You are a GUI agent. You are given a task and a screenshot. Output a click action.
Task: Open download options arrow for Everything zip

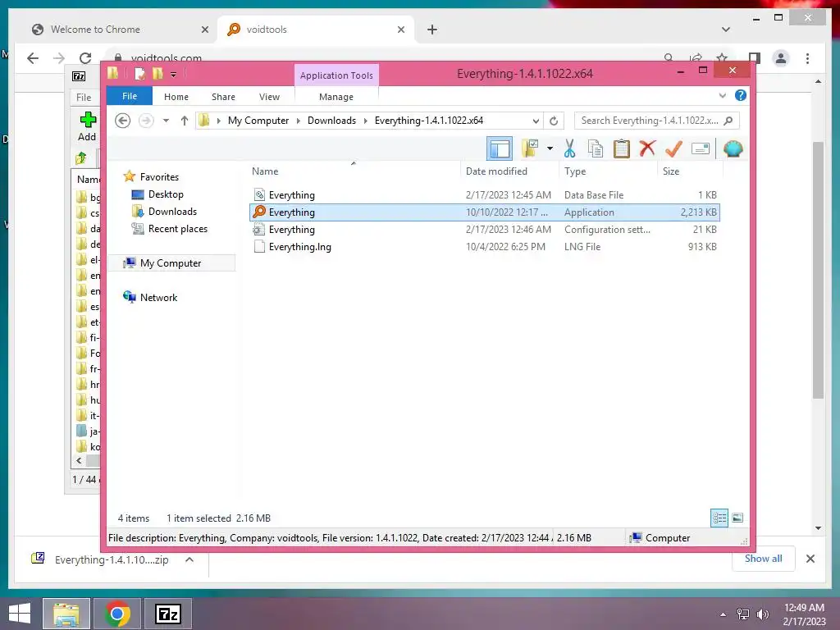[189, 559]
